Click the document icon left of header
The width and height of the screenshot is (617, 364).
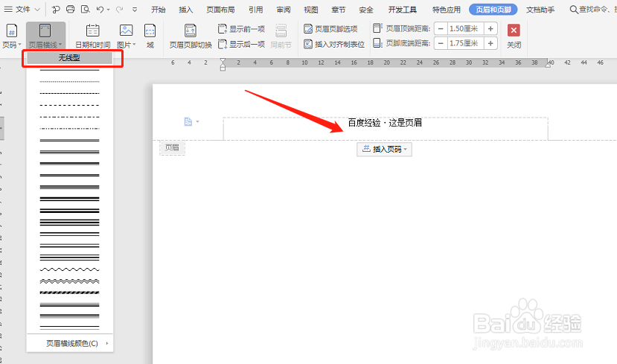point(188,122)
